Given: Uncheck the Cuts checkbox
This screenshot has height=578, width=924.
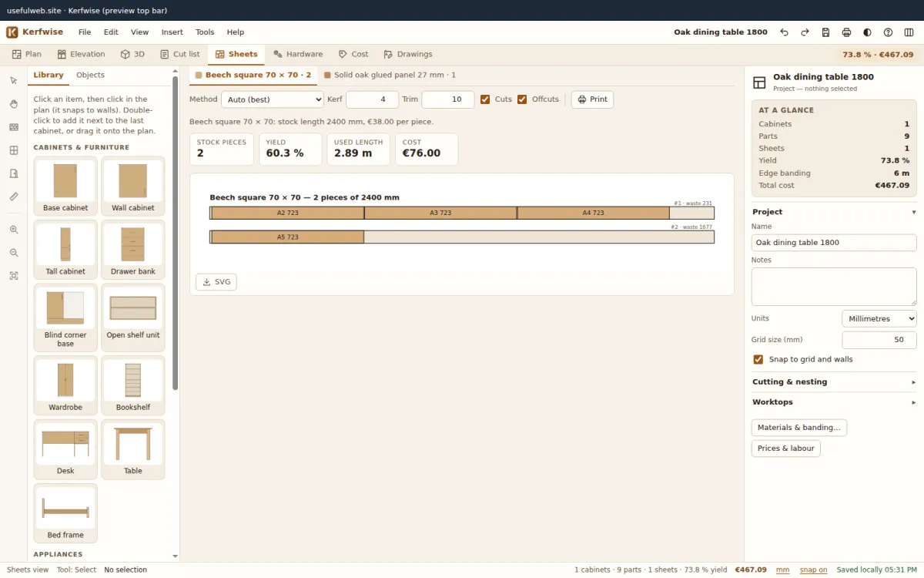Looking at the screenshot, I should (485, 99).
